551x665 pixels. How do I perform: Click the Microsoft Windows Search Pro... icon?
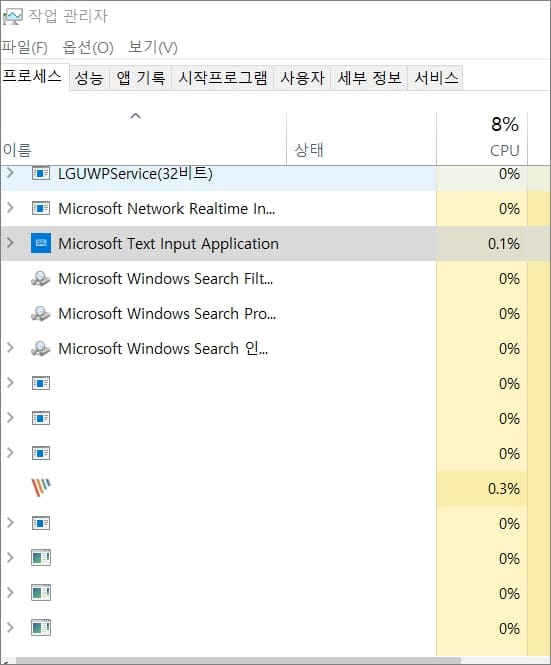coord(41,313)
